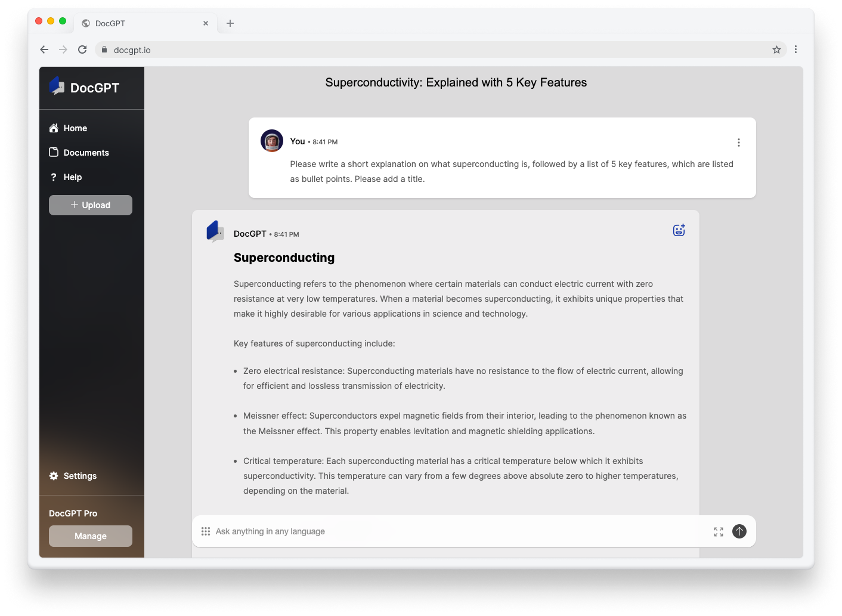Send the message with the arrow icon
The width and height of the screenshot is (842, 616).
pyautogui.click(x=739, y=531)
